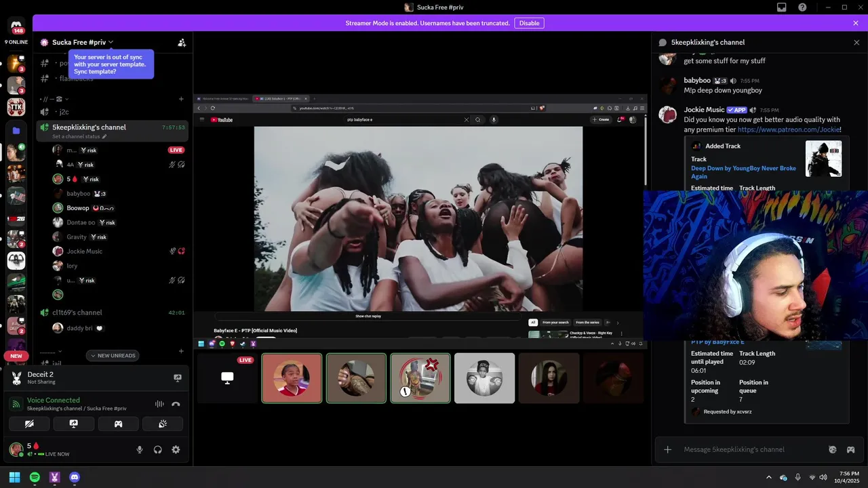Set a channel status pencil link

click(x=79, y=136)
